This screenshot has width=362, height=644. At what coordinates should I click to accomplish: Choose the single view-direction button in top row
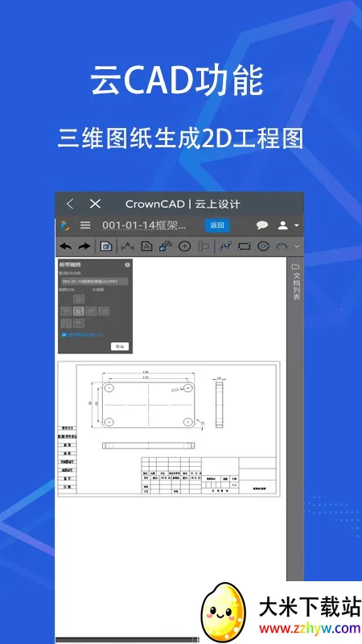(x=79, y=299)
